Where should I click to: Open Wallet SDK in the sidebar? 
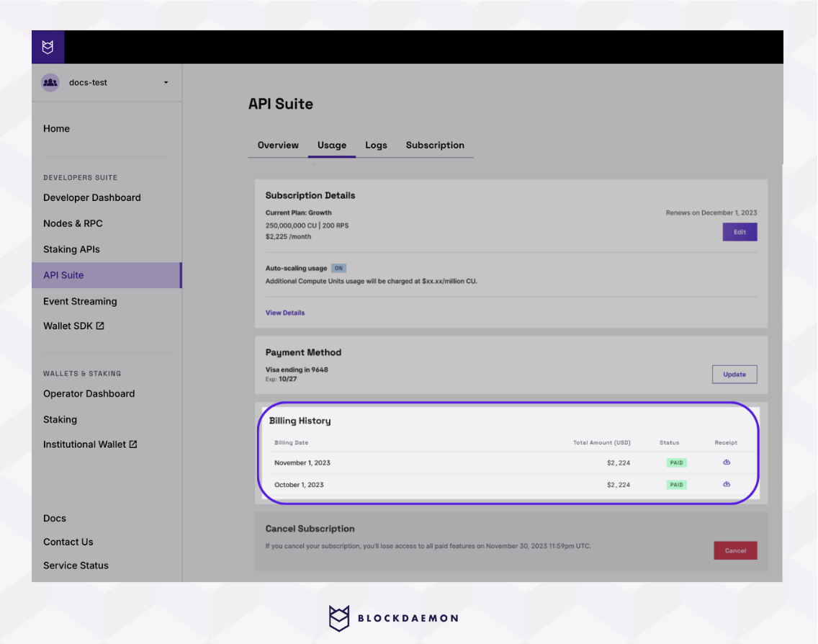click(x=68, y=326)
